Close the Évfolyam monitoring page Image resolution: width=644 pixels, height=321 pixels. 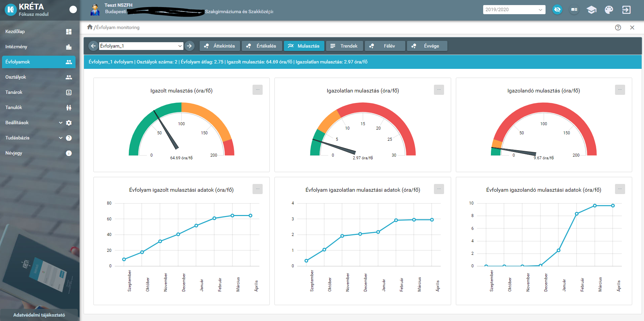point(632,28)
